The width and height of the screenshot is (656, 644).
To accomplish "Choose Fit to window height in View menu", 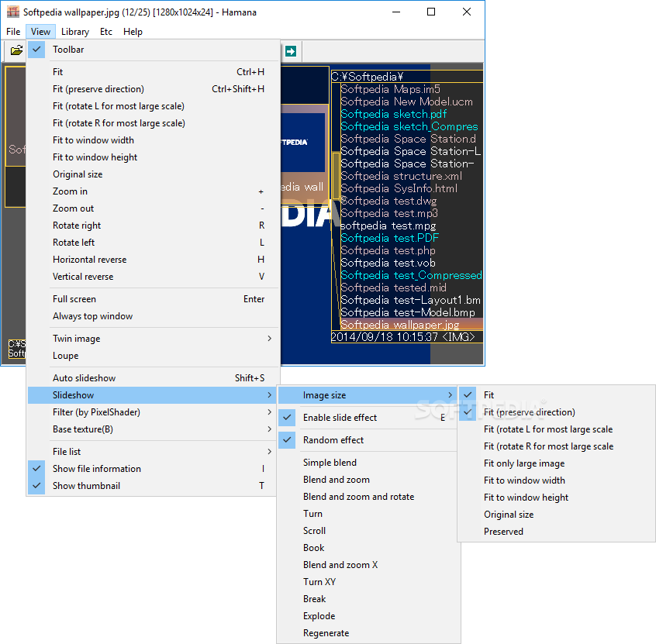I will point(153,157).
